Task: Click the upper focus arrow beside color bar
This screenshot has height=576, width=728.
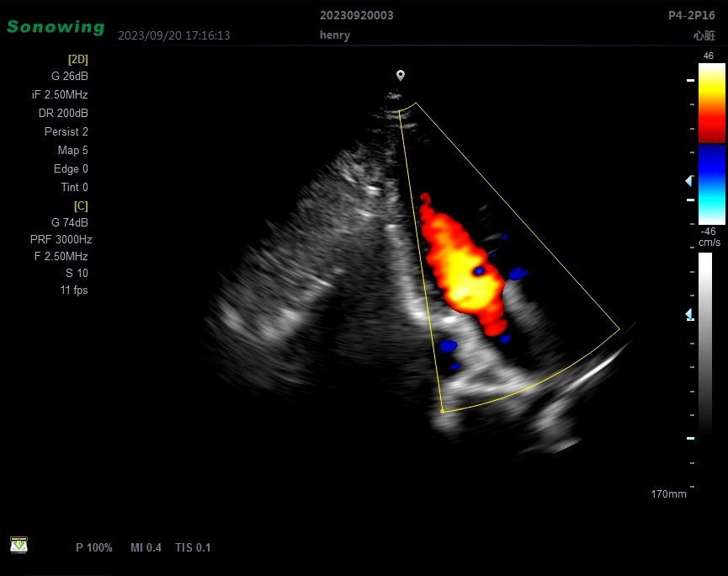Action: pos(688,181)
